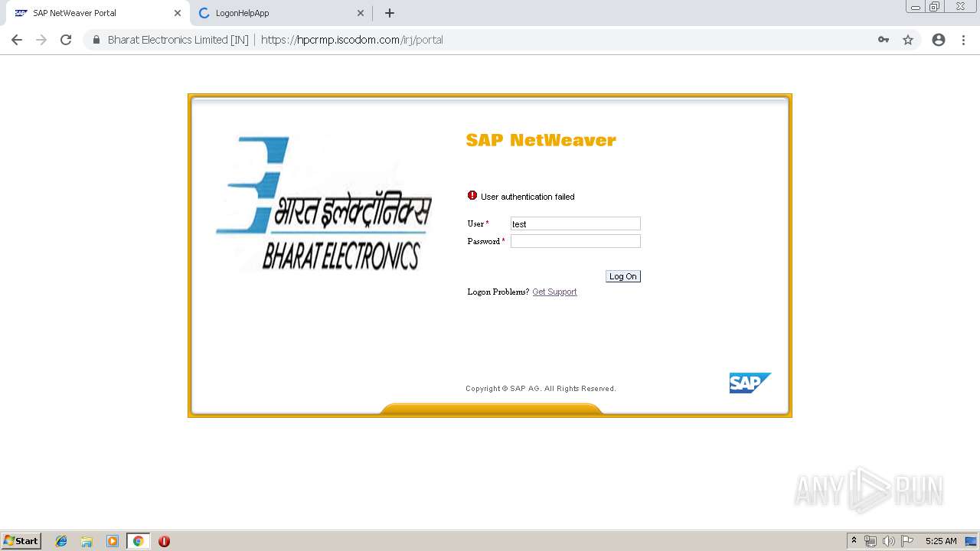Launch Internet Explorer from the taskbar
This screenshot has width=980, height=551.
pyautogui.click(x=61, y=541)
